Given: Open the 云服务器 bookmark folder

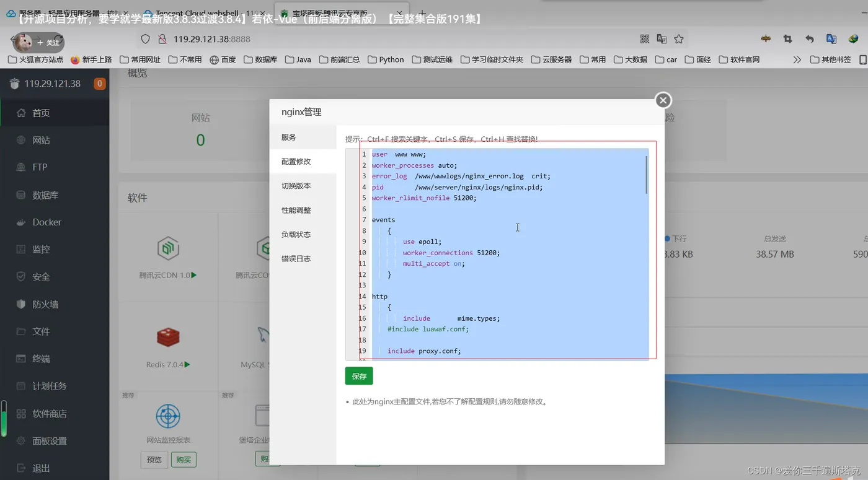Looking at the screenshot, I should [551, 59].
